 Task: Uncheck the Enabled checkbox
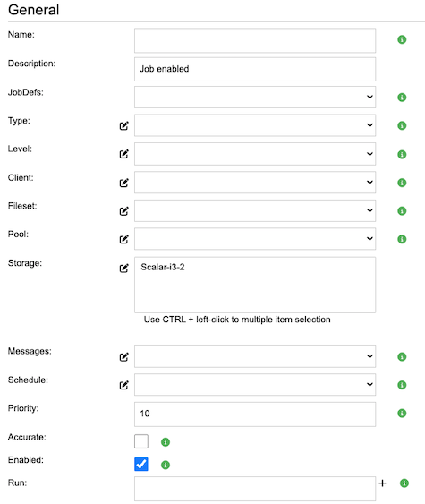pyautogui.click(x=141, y=464)
